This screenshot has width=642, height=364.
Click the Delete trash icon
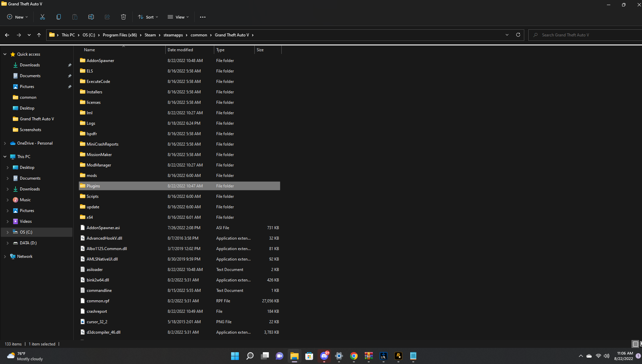(123, 17)
